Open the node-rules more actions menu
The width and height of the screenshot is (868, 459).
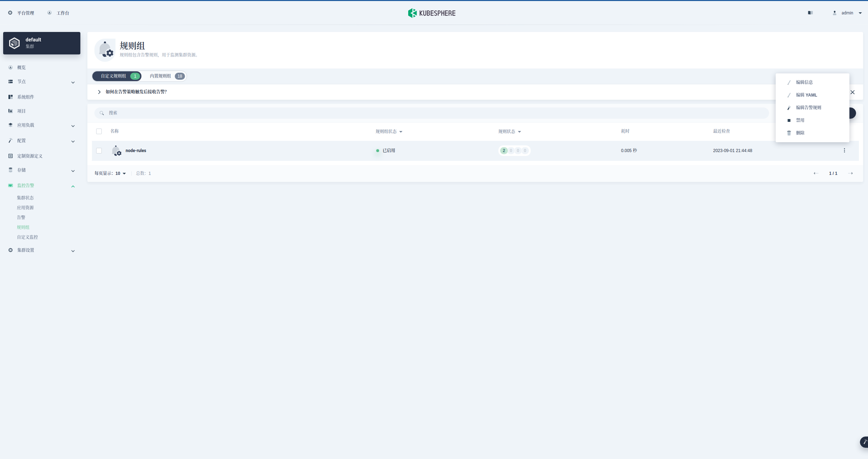click(x=844, y=151)
